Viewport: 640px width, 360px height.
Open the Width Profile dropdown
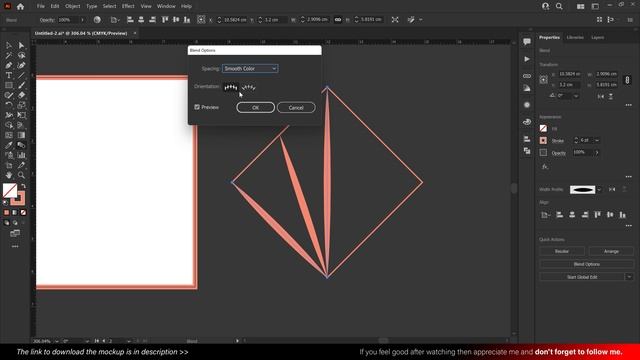[x=599, y=189]
